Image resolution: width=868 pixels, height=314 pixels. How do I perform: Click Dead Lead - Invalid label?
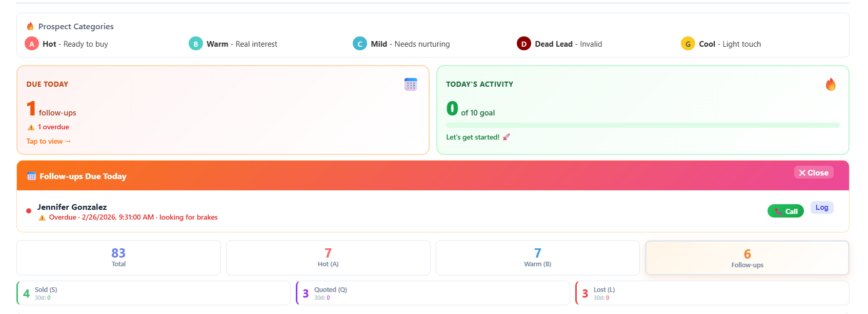[569, 44]
